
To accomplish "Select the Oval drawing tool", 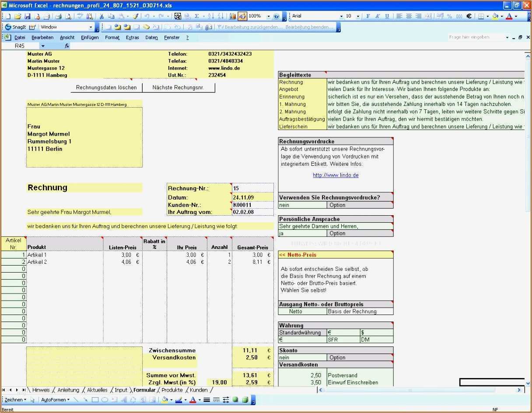I will (105, 399).
